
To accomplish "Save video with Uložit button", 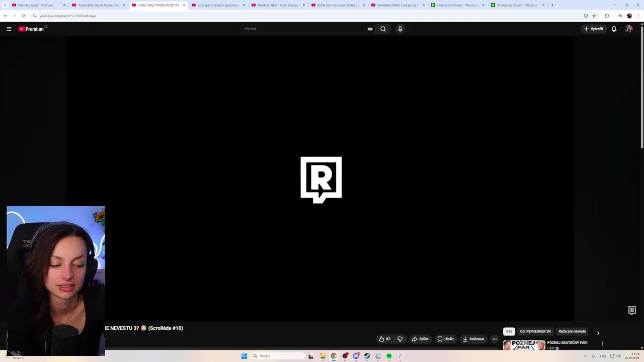I will (445, 339).
